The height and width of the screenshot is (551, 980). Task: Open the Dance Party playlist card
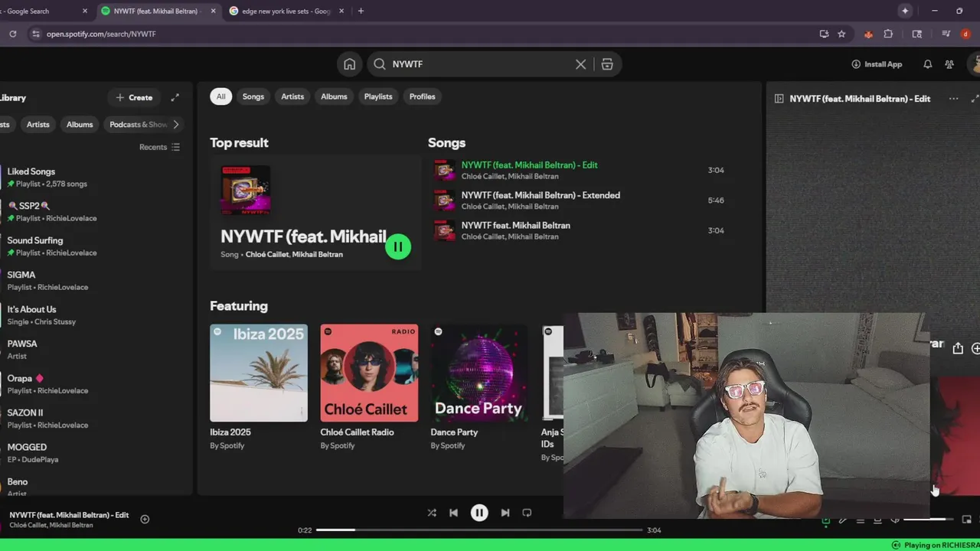coord(479,388)
